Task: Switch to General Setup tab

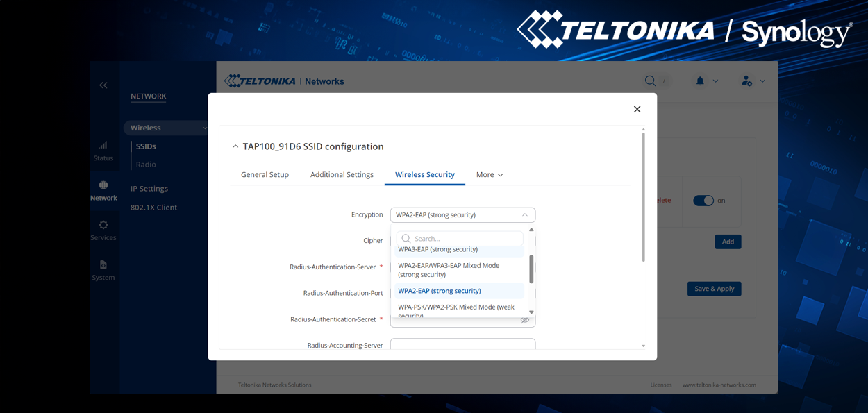Action: click(x=265, y=175)
